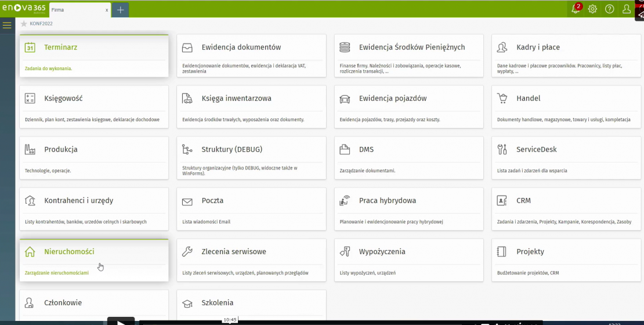This screenshot has width=644, height=325.
Task: Open the user profile icon
Action: coord(627,9)
